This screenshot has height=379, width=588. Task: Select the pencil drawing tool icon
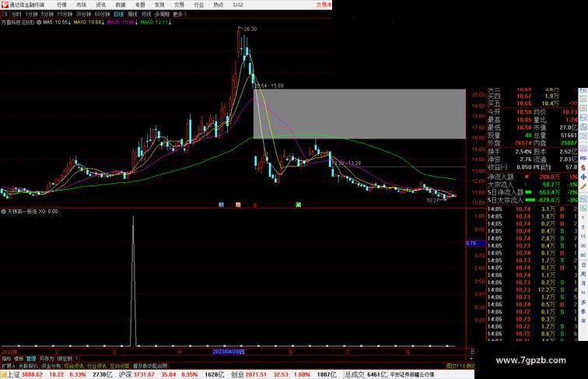point(583,186)
